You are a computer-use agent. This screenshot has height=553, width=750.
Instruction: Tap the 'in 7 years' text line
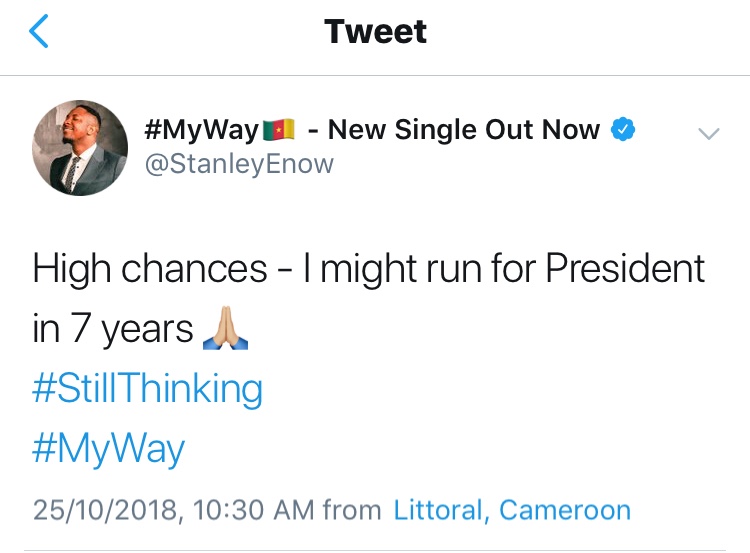pos(112,328)
